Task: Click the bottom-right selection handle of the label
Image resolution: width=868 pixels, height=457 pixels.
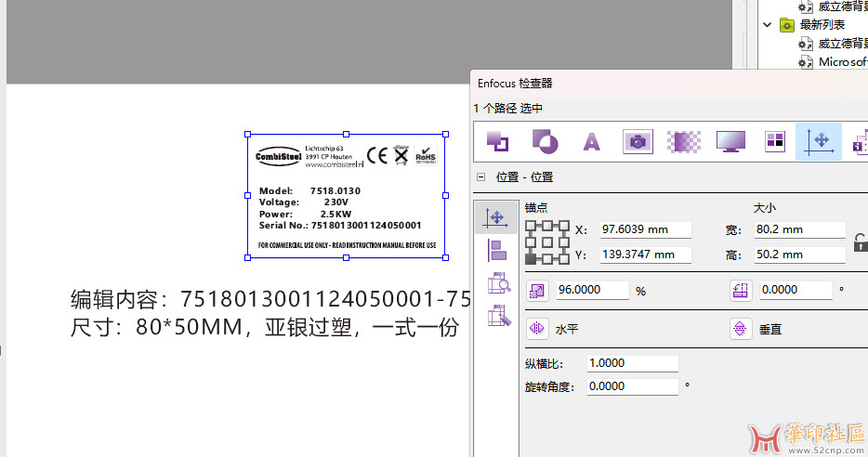Action: click(446, 257)
